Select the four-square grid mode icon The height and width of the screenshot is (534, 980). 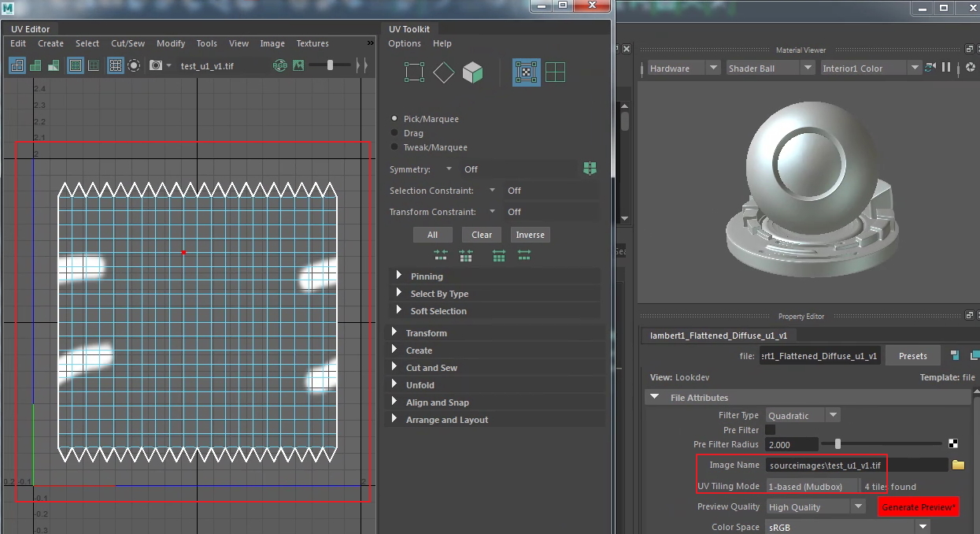pyautogui.click(x=556, y=72)
